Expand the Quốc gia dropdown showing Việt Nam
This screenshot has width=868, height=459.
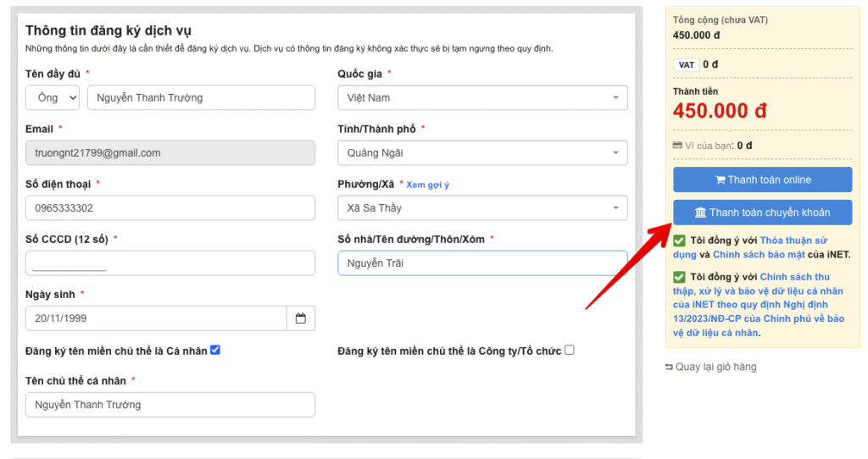click(482, 97)
